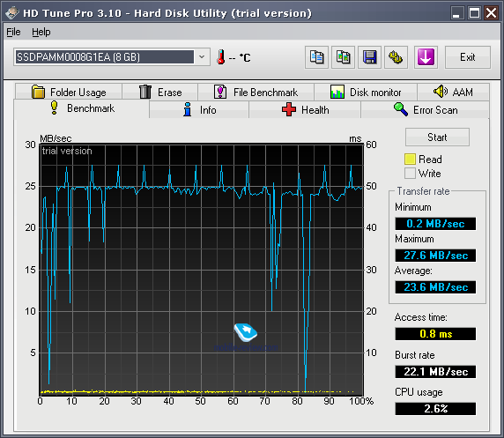The image size is (504, 438).
Task: Open the options wrench icon
Action: 396,57
